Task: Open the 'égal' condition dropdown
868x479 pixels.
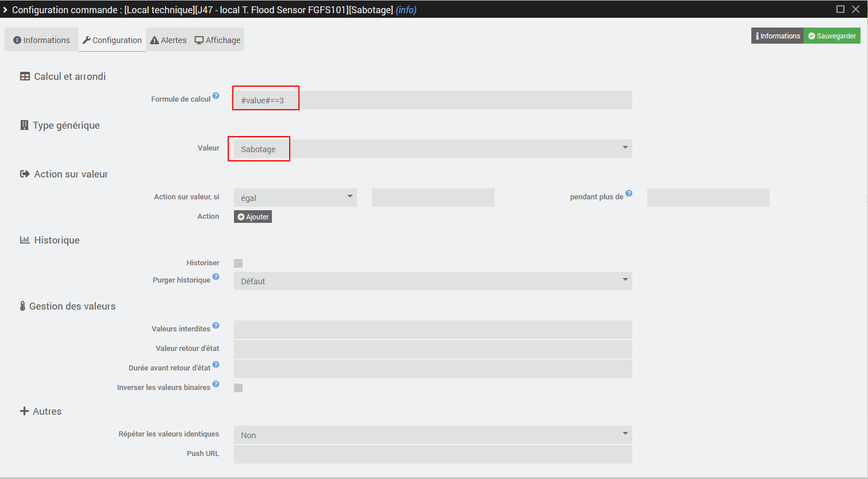Action: tap(295, 198)
